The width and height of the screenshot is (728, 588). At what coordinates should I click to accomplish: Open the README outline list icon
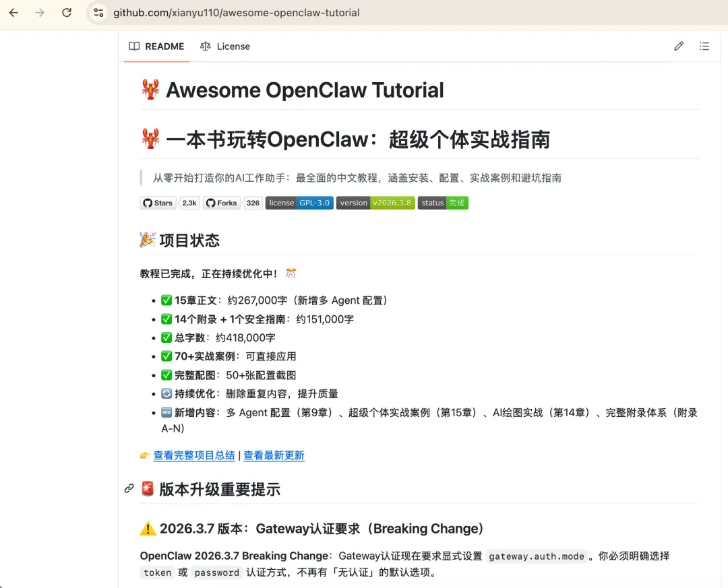704,46
